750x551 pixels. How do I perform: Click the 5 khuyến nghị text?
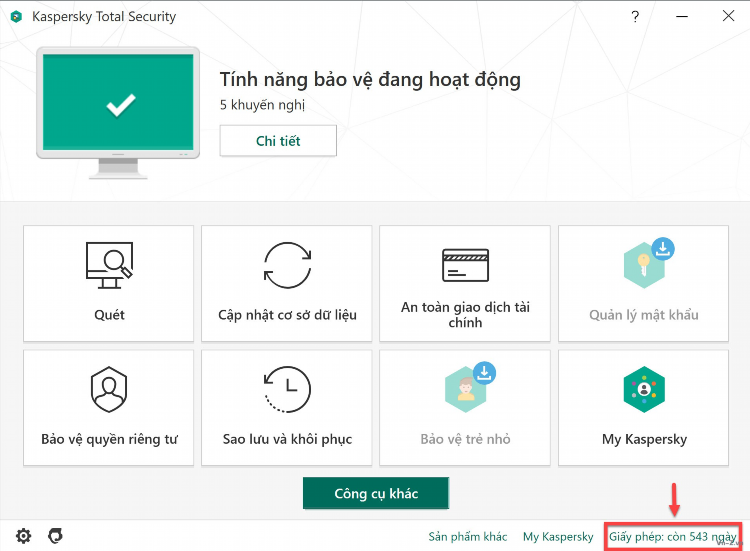(262, 105)
